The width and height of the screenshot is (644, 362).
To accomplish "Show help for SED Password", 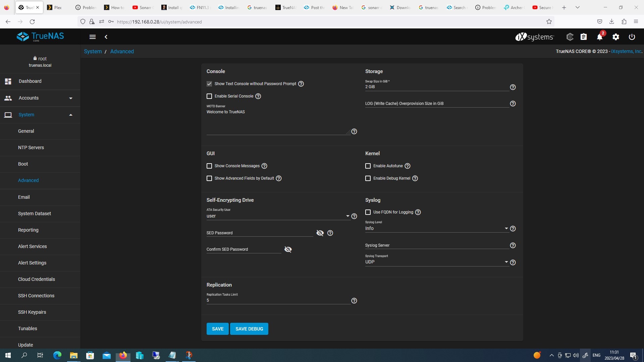I will tap(330, 233).
